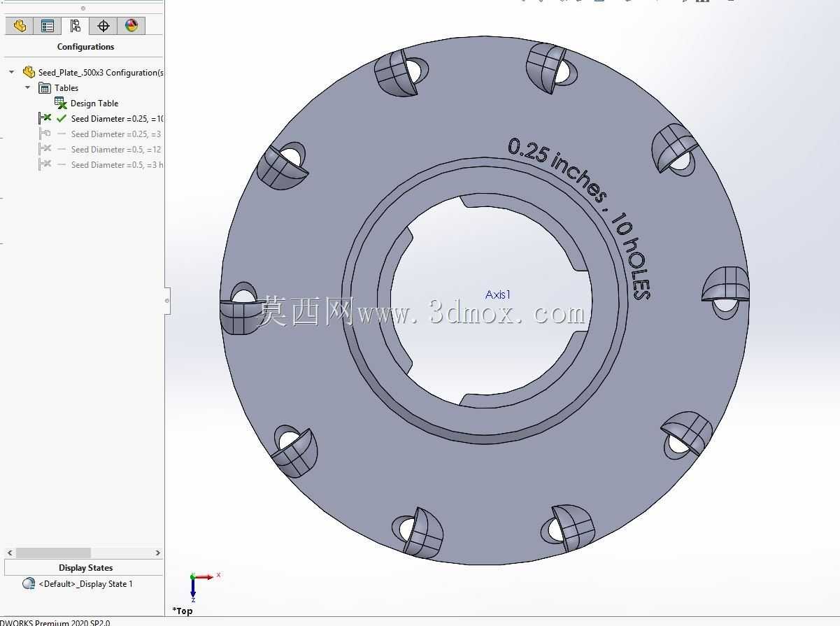Select the Design Table entry
Image resolution: width=840 pixels, height=626 pixels.
94,103
